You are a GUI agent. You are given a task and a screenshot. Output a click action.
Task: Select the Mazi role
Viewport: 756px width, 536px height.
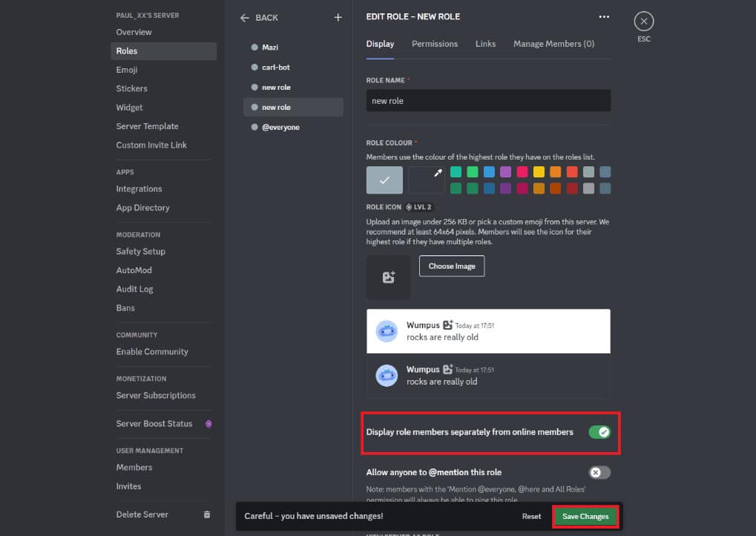point(293,48)
